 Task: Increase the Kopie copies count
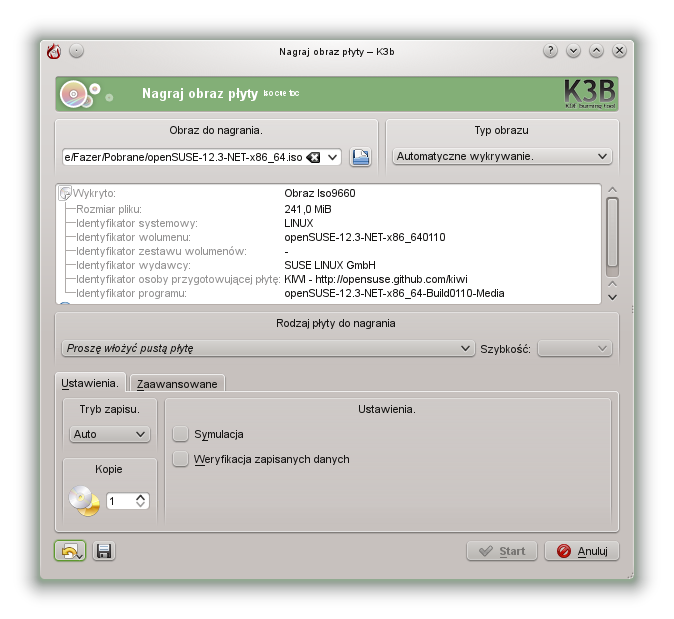(141, 496)
